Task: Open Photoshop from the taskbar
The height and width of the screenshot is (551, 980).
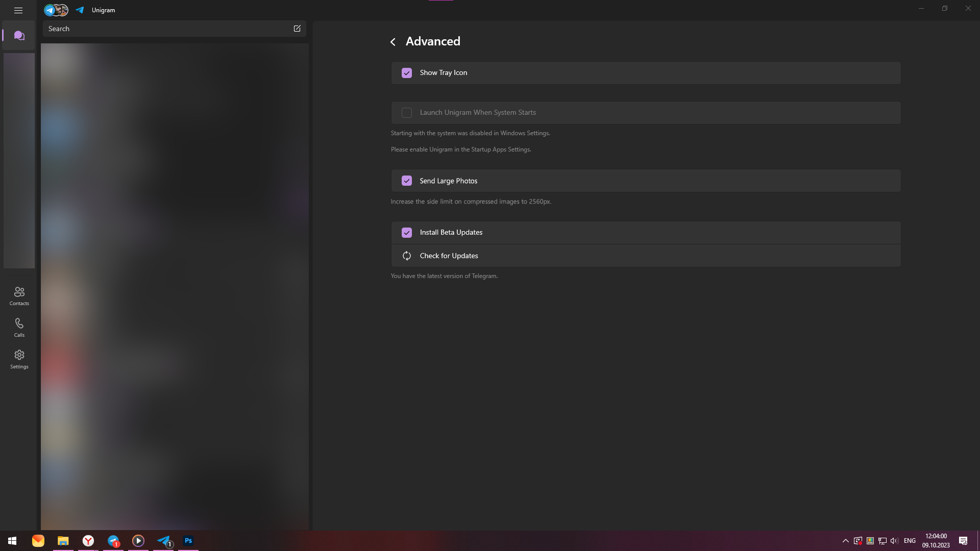Action: click(188, 541)
